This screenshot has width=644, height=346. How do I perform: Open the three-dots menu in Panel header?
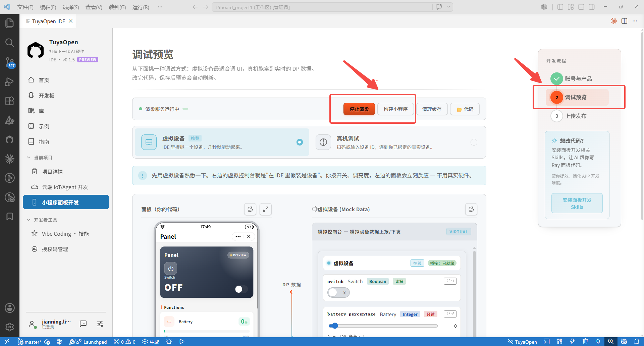coord(238,236)
